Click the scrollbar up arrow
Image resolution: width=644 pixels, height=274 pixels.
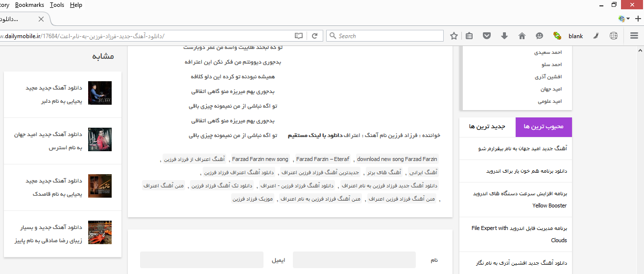click(640, 50)
